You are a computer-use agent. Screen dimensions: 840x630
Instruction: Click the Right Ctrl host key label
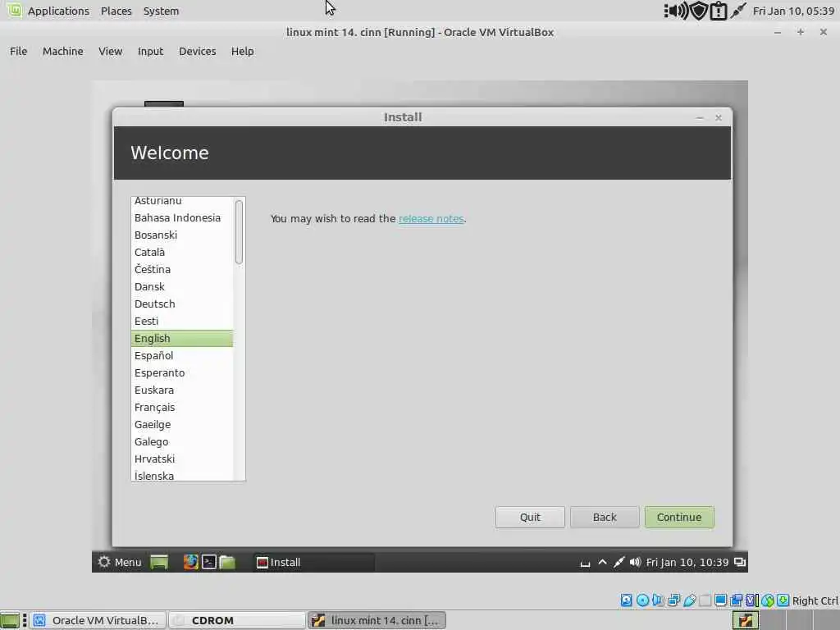pos(815,600)
